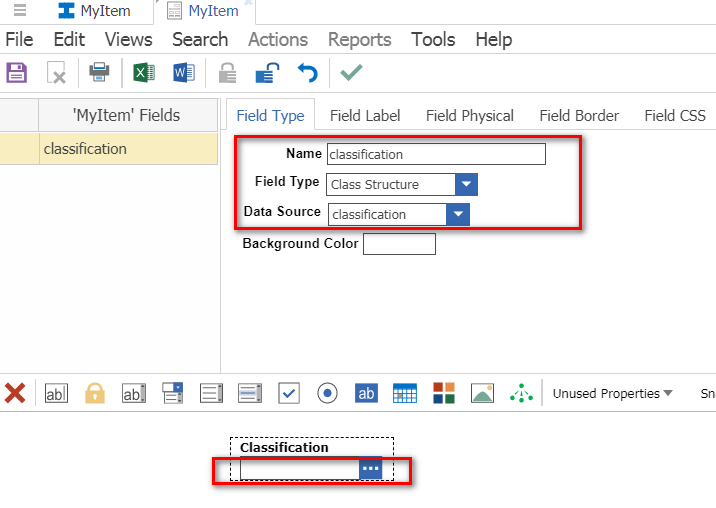Image resolution: width=716 pixels, height=508 pixels.
Task: Save the form with the purple disk icon
Action: pos(16,73)
